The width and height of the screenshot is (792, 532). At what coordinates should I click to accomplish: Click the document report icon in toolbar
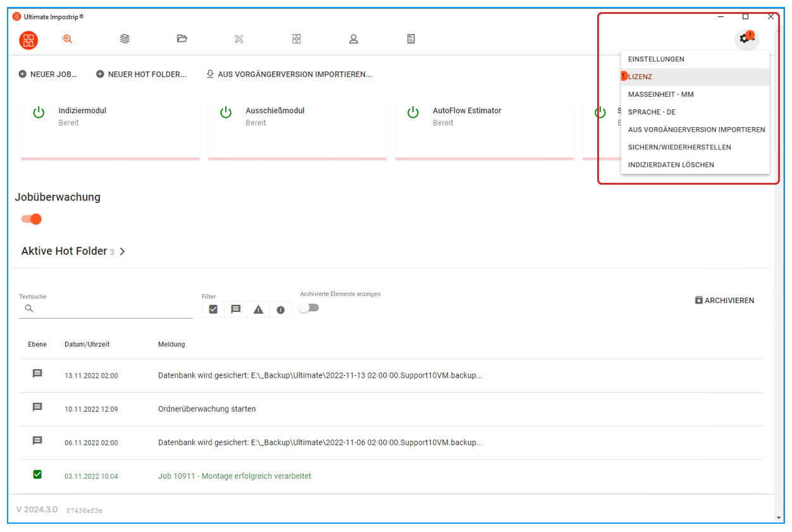pos(411,39)
